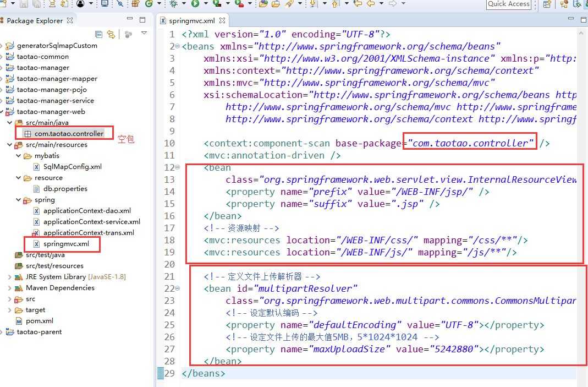Select the generatorSqlmapCustom project
Screen dimensions: 588x387
coord(57,46)
